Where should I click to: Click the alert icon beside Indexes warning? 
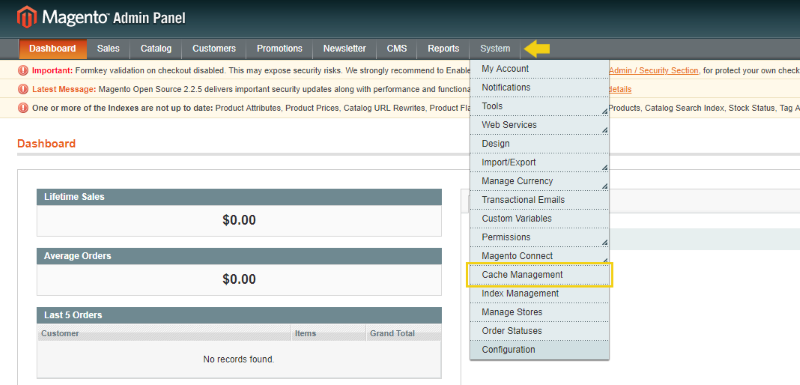click(23, 108)
